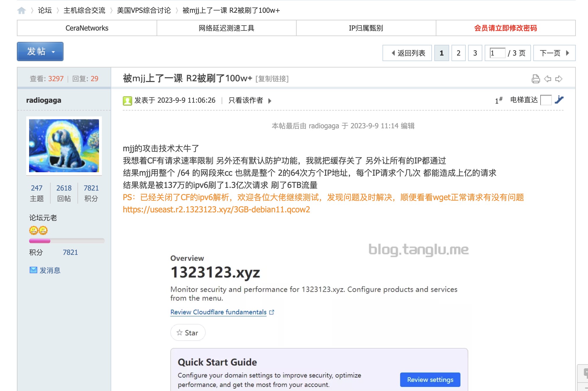Click the Review settings button
The width and height of the screenshot is (588, 391).
click(430, 380)
